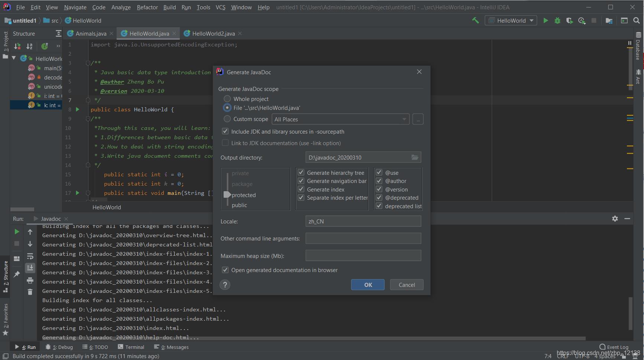Pin the Run tab with pin icon
Image resolution: width=644 pixels, height=360 pixels.
pyautogui.click(x=17, y=274)
